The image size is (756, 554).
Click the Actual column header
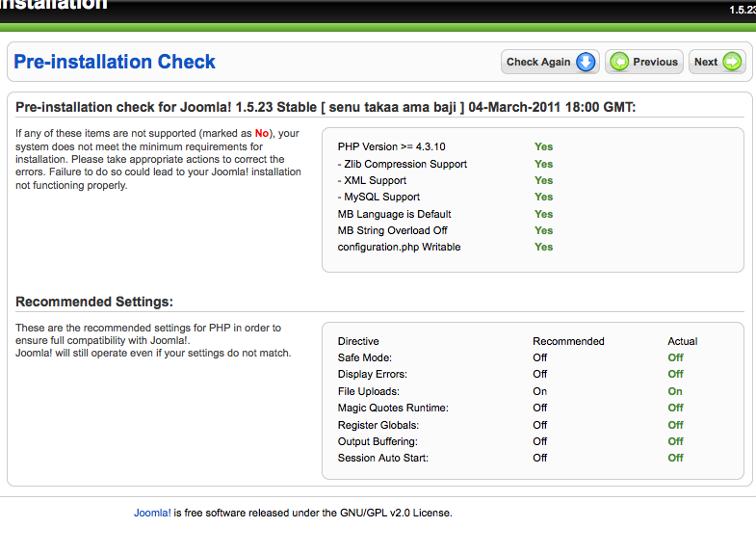[x=682, y=341]
